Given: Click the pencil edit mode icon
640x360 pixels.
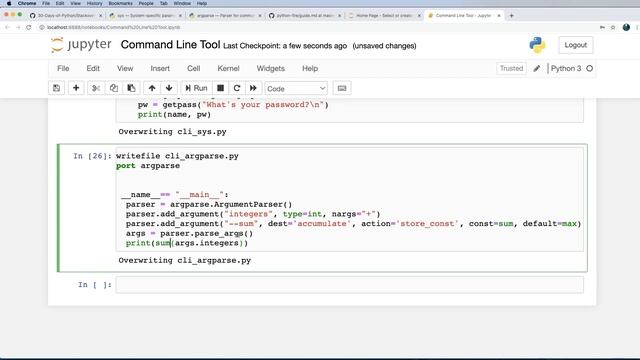Looking at the screenshot, I should 537,69.
